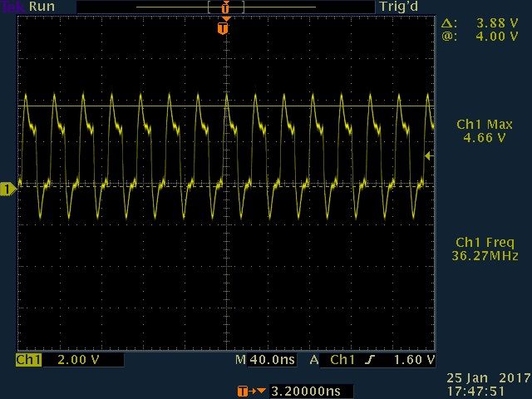Click the trigger level arrow on right edge
The height and width of the screenshot is (399, 532).
tap(429, 155)
